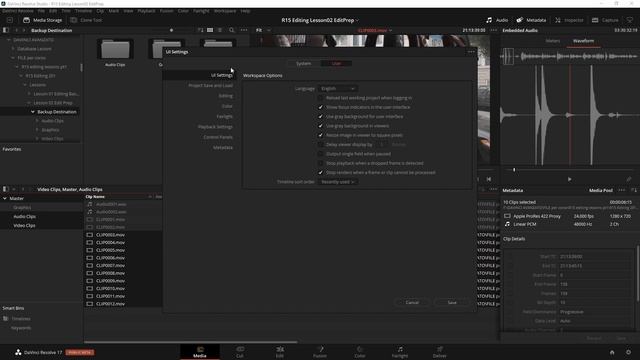This screenshot has height=360, width=640.
Task: Toggle Use gray background for user interface
Action: (x=320, y=117)
